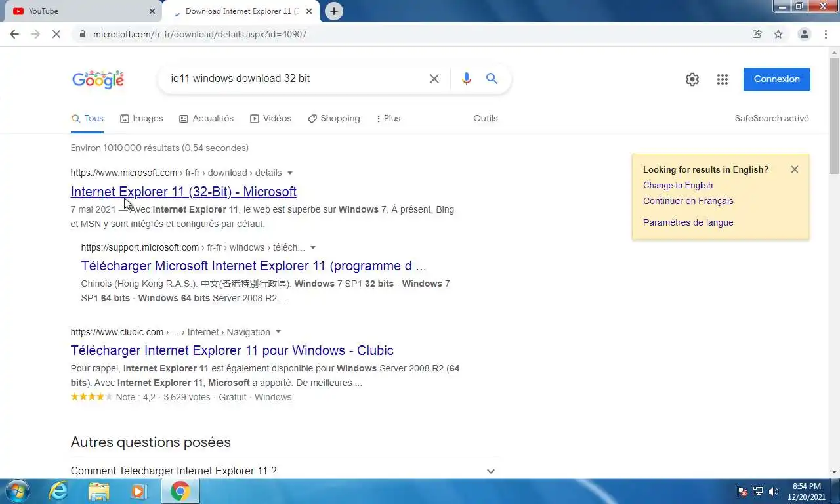The image size is (840, 504).
Task: Open network status icon in tray
Action: tap(758, 492)
